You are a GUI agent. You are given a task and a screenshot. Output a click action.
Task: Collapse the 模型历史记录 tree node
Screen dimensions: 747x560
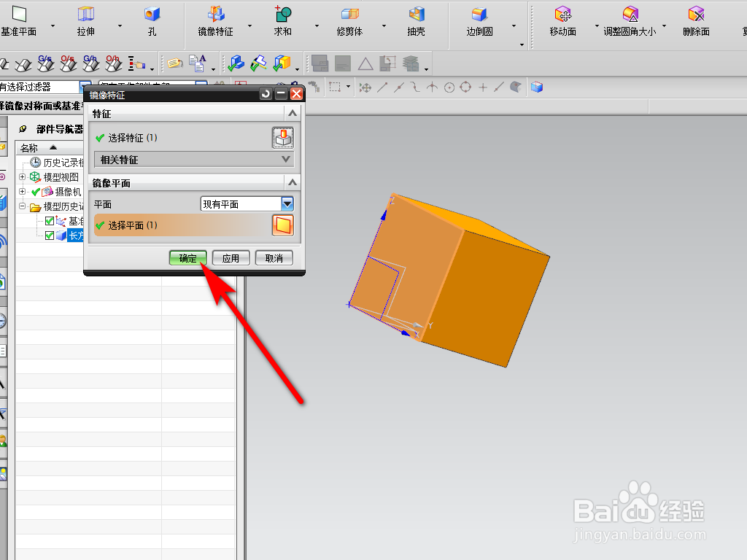tap(22, 206)
